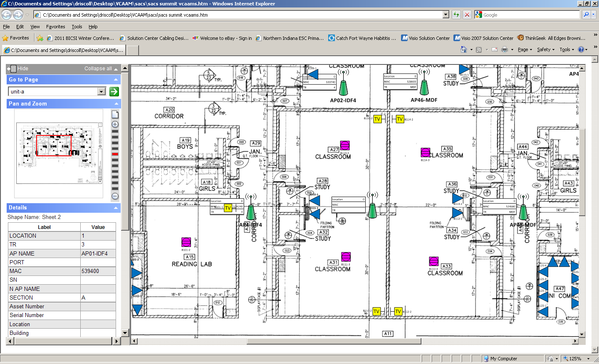The width and height of the screenshot is (599, 364).
Task: Stop loading with the red X button
Action: pos(467,15)
